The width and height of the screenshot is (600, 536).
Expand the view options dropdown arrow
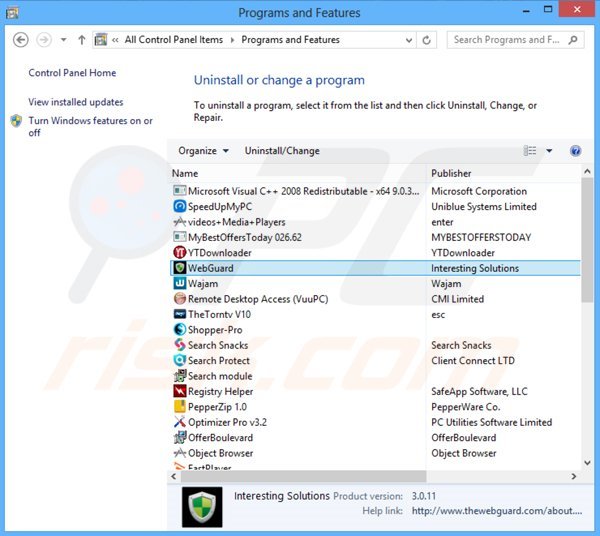549,151
